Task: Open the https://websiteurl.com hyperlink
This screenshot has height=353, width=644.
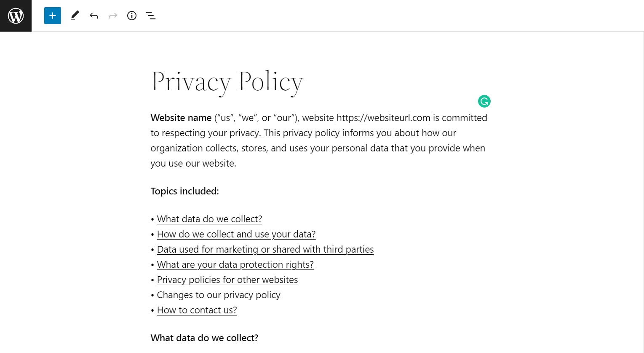Action: (383, 118)
